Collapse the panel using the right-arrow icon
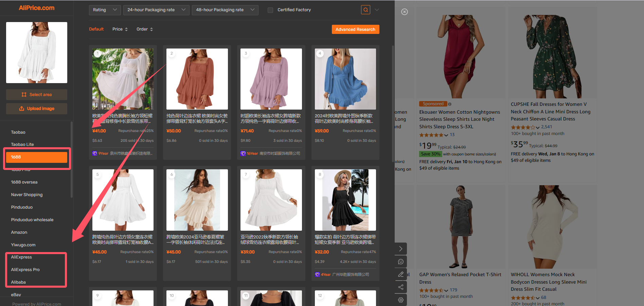The image size is (644, 306). click(x=401, y=249)
